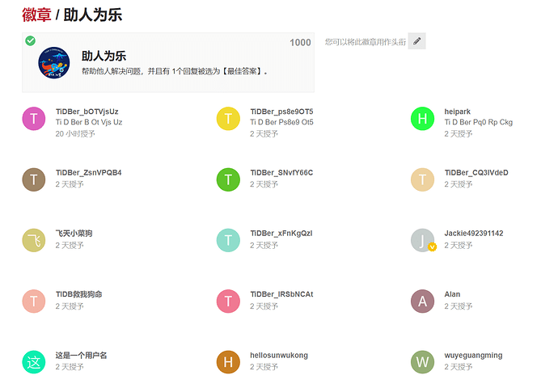Open TiDBer_bOTVjsUz pink avatar
The height and width of the screenshot is (392, 558).
34,119
